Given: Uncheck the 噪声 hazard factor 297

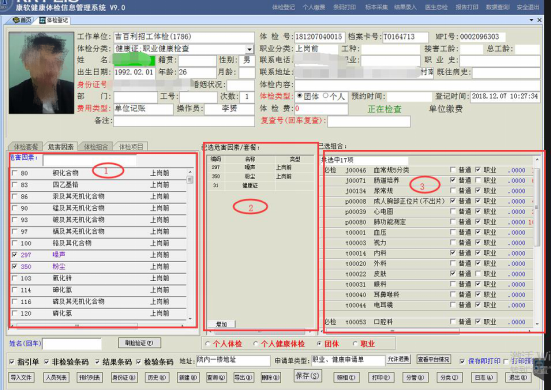Looking at the screenshot, I should point(14,254).
